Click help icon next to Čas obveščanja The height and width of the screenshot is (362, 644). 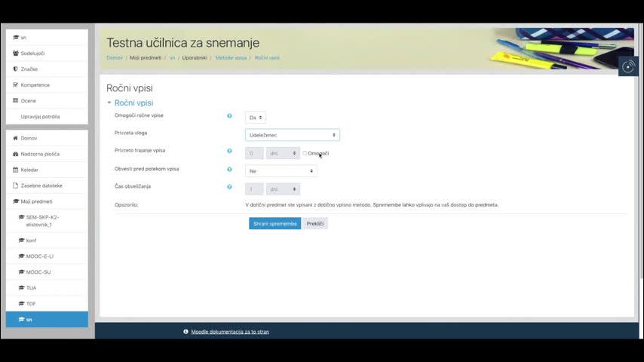point(229,186)
